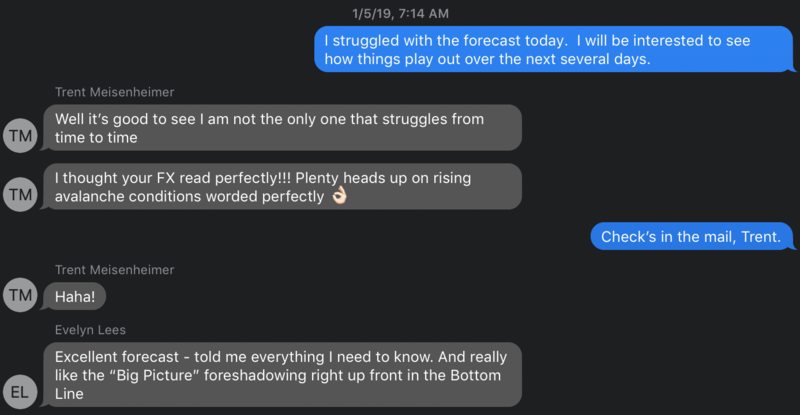Click the 1/5/19, 7:14 AM timestamp

tap(399, 13)
